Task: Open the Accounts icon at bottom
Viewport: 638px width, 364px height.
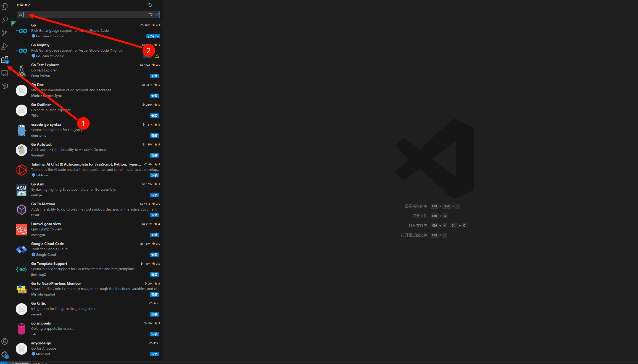Action: [x=5, y=341]
